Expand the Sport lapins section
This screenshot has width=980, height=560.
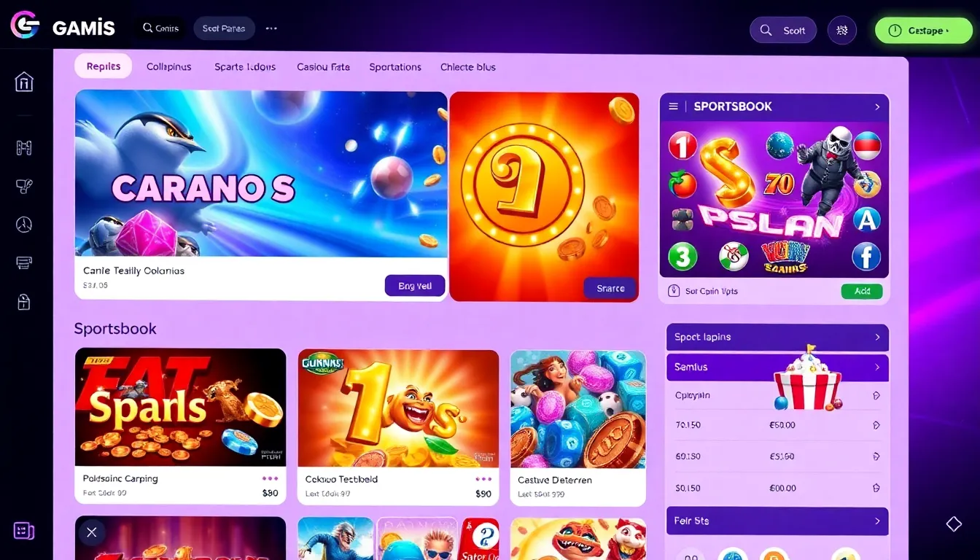[x=777, y=337]
